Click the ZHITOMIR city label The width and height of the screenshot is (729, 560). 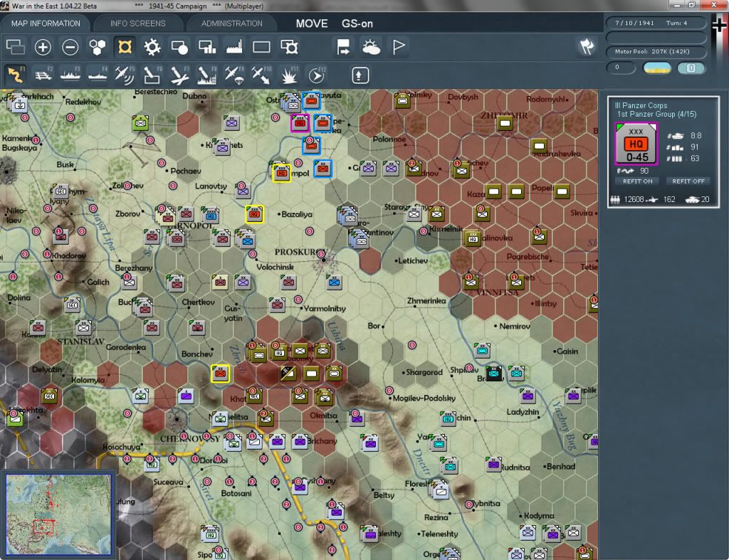504,115
